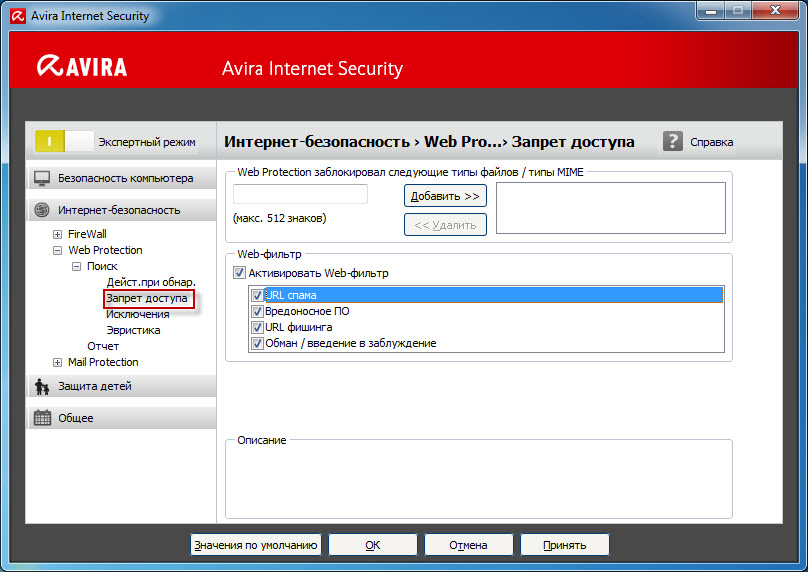Click the OK button
This screenshot has height=572, width=808.
click(373, 545)
